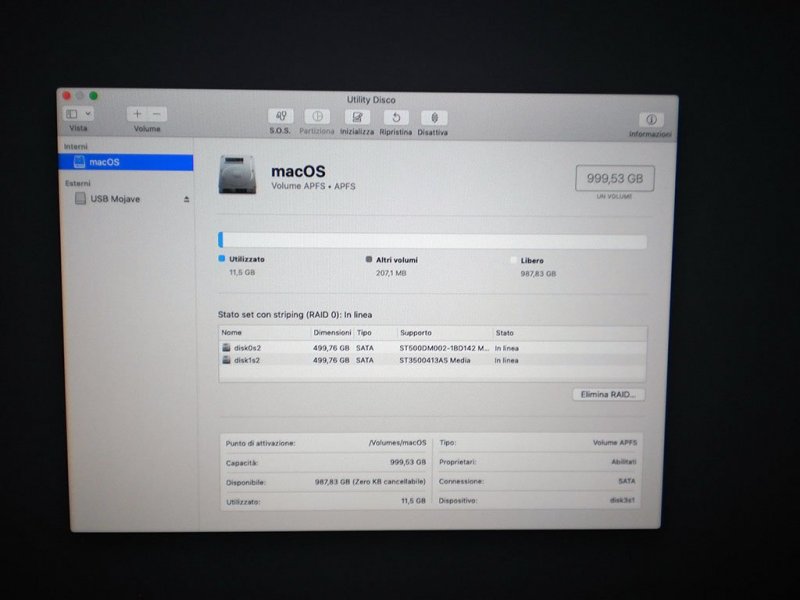Expand the Vista dropdown chevron
This screenshot has height=600, width=800.
click(x=88, y=114)
